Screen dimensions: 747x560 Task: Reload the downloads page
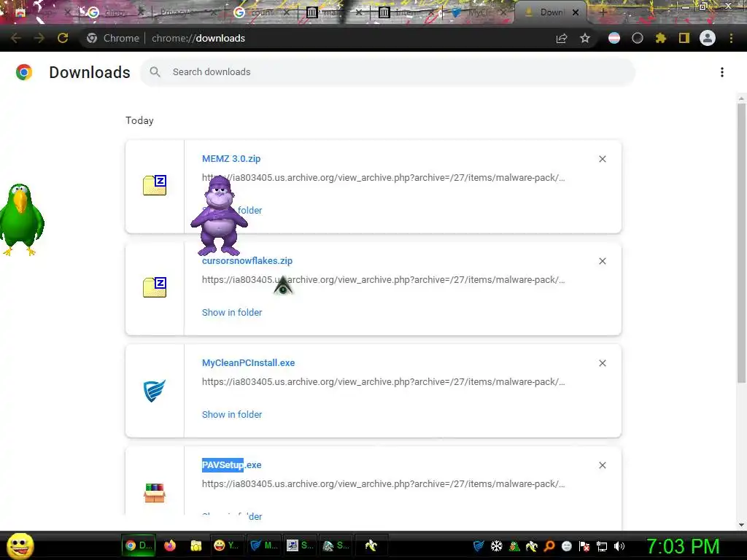click(63, 38)
